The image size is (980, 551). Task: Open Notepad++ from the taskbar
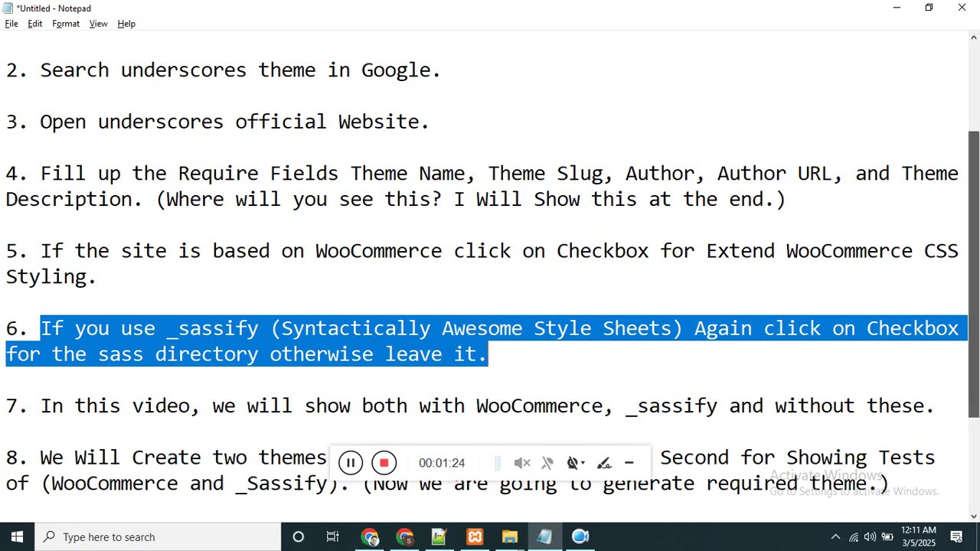click(x=439, y=536)
